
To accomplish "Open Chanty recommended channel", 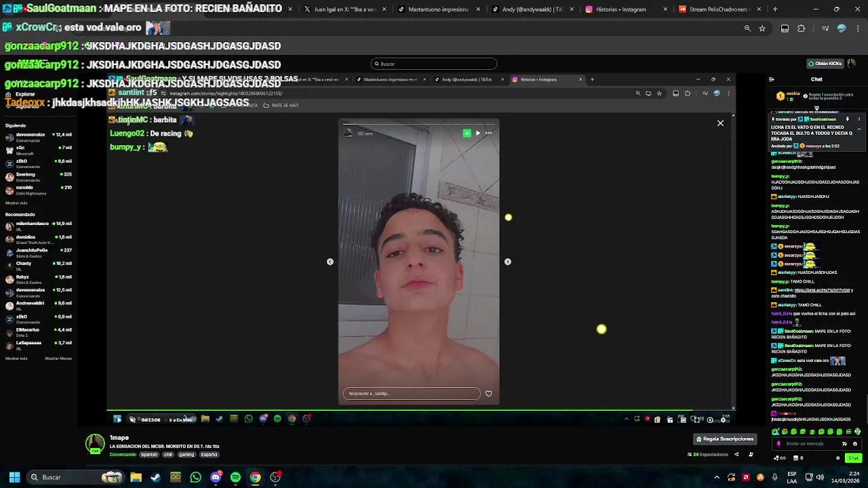I will point(39,266).
